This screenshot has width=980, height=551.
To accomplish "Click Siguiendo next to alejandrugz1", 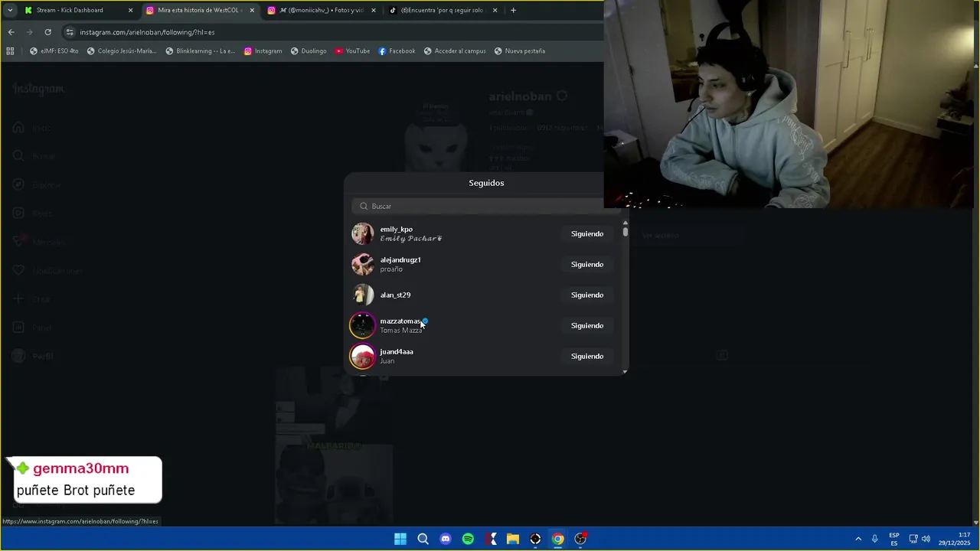I will [587, 264].
